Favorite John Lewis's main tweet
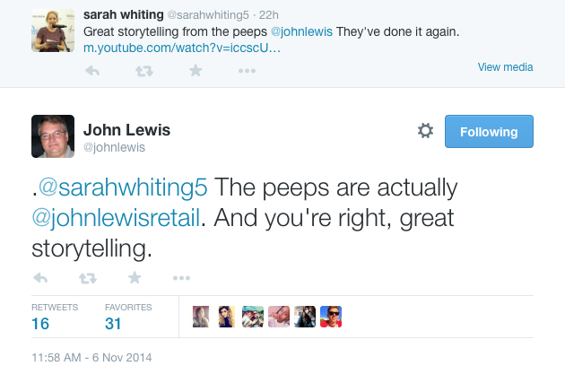This screenshot has width=565, height=392. tap(135, 278)
